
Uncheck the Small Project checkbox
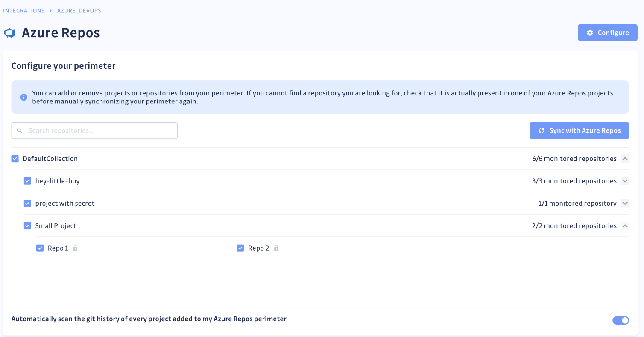click(x=27, y=225)
